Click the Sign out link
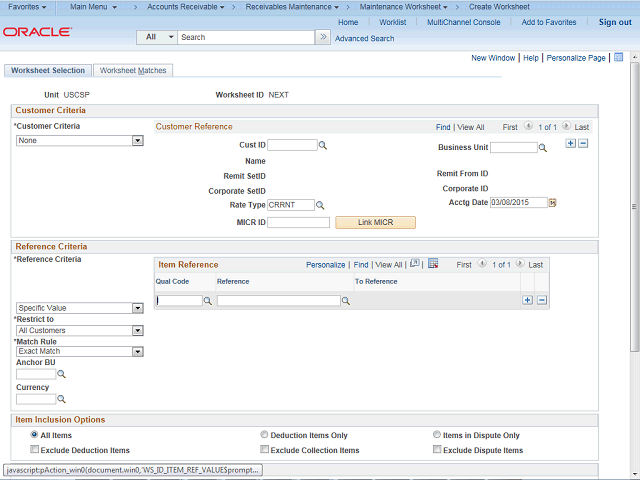Image resolution: width=640 pixels, height=480 pixels. tap(614, 22)
